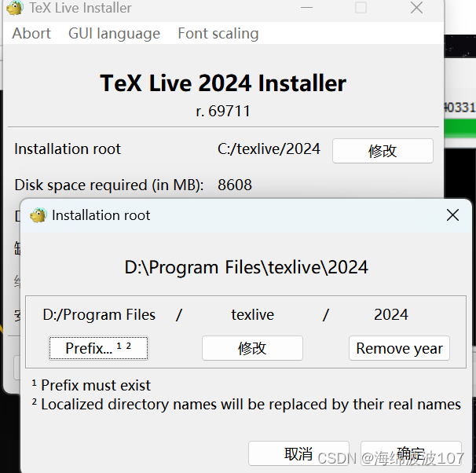Click Installation root dialog title icon

[38, 215]
